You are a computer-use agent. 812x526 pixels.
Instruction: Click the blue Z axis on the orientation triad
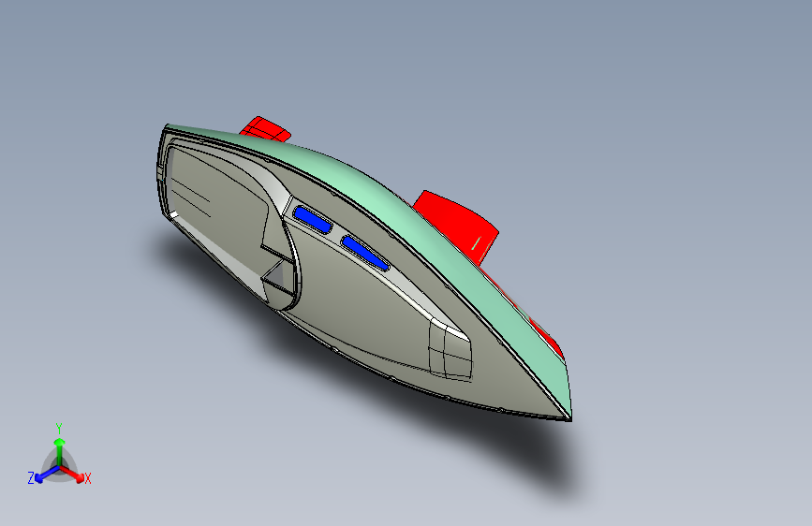(x=47, y=475)
